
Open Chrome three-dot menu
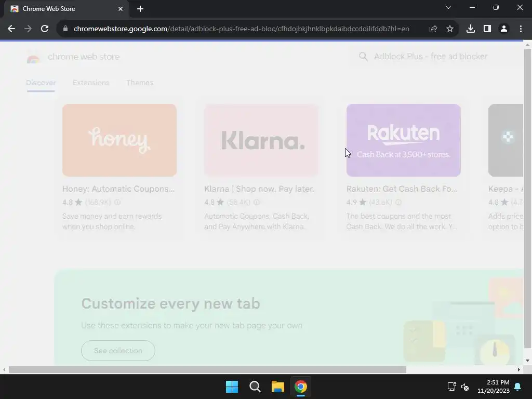[x=521, y=29]
